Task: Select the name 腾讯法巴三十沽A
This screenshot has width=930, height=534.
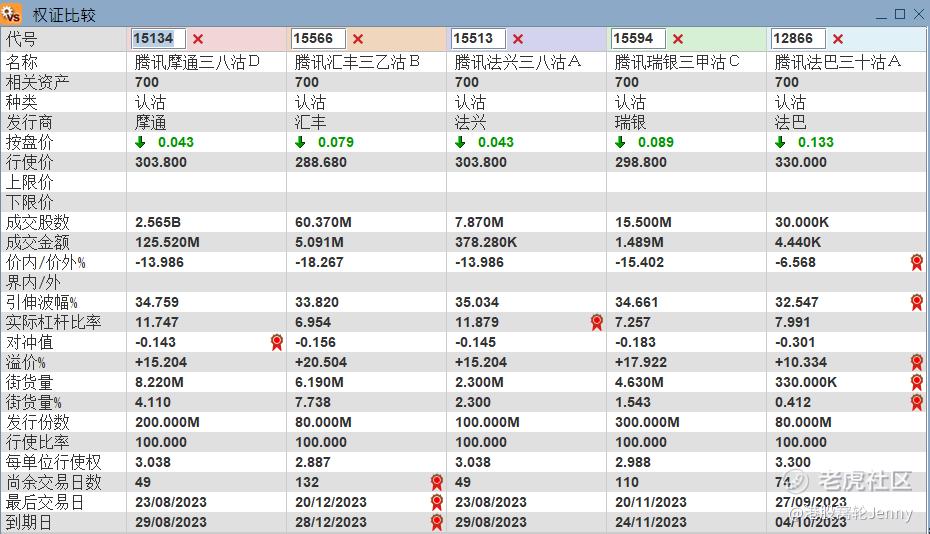Action: pyautogui.click(x=838, y=62)
